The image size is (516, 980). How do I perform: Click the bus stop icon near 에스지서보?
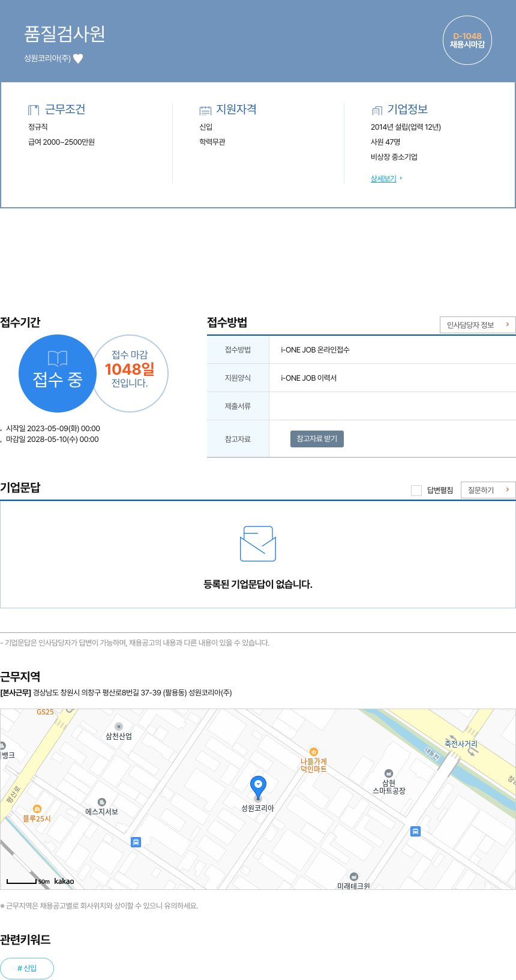(x=136, y=842)
